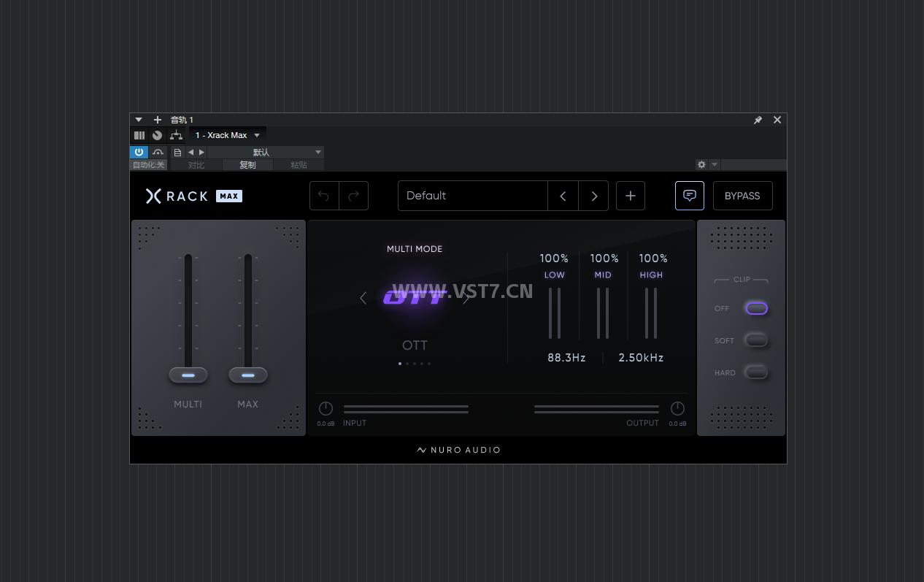Select previous preset with left chevron
This screenshot has height=582, width=924.
click(563, 196)
